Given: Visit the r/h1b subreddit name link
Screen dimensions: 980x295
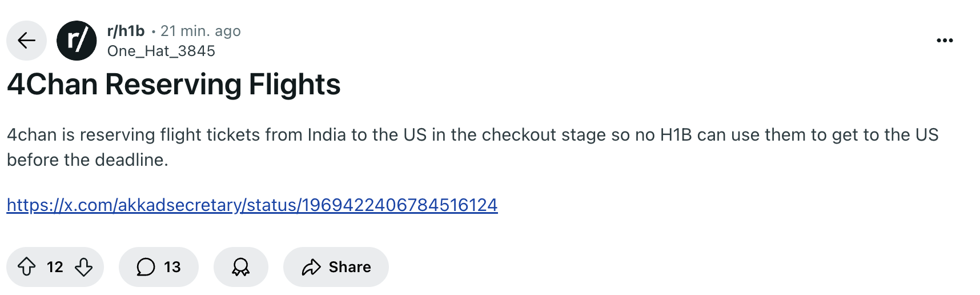Looking at the screenshot, I should (x=126, y=31).
